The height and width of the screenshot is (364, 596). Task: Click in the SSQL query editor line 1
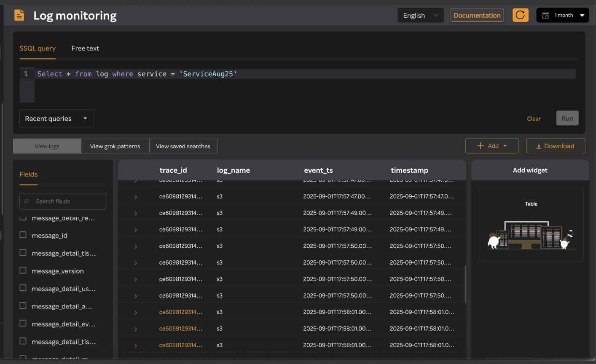pos(305,74)
